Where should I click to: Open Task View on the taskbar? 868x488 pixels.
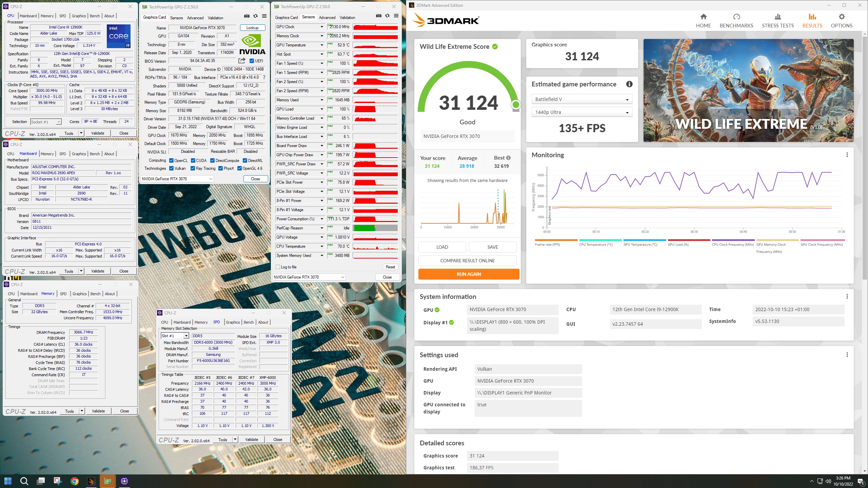41,481
